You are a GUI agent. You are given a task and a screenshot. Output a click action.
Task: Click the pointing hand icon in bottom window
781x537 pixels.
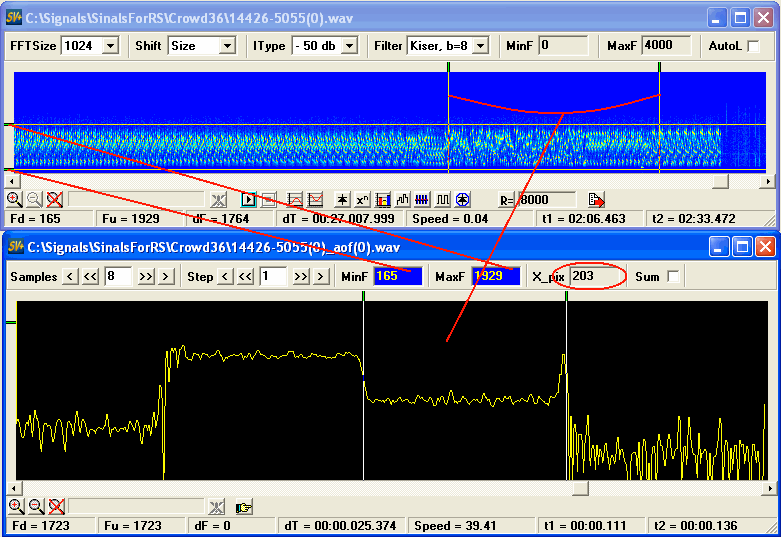[x=244, y=506]
